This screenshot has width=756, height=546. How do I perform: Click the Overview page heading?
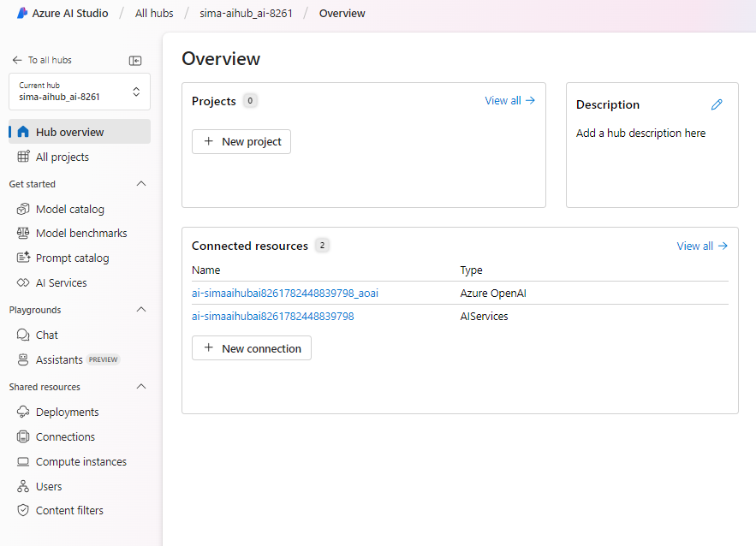(221, 59)
